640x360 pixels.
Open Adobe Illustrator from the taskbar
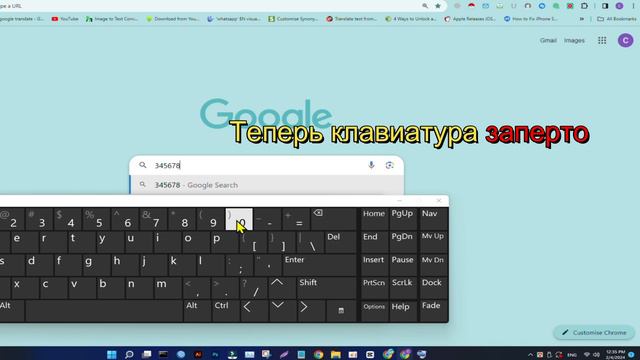(x=198, y=354)
